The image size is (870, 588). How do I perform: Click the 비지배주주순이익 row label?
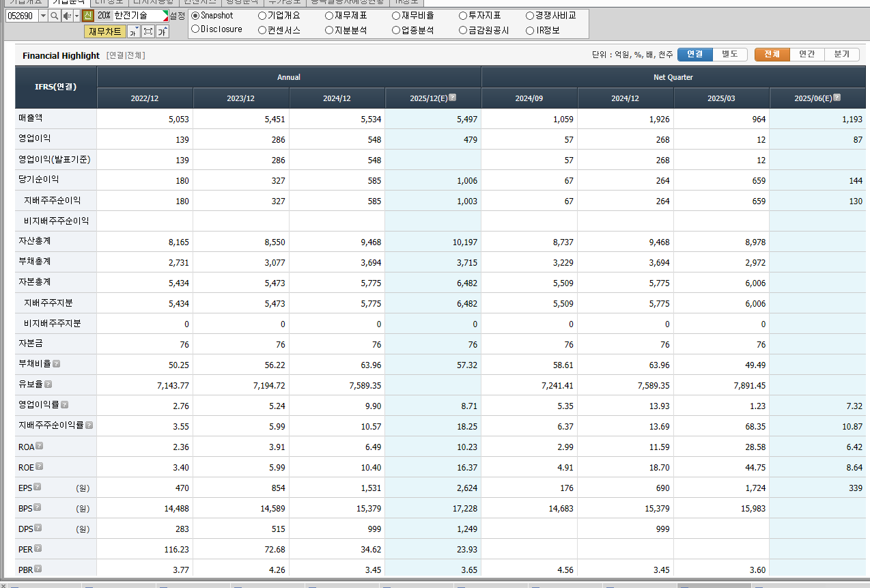tap(57, 221)
